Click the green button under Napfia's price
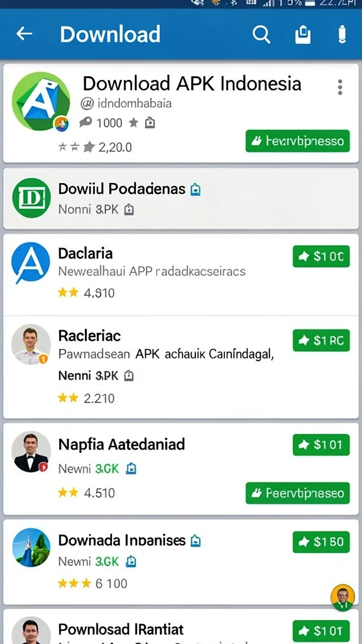The image size is (362, 644). pos(297,493)
